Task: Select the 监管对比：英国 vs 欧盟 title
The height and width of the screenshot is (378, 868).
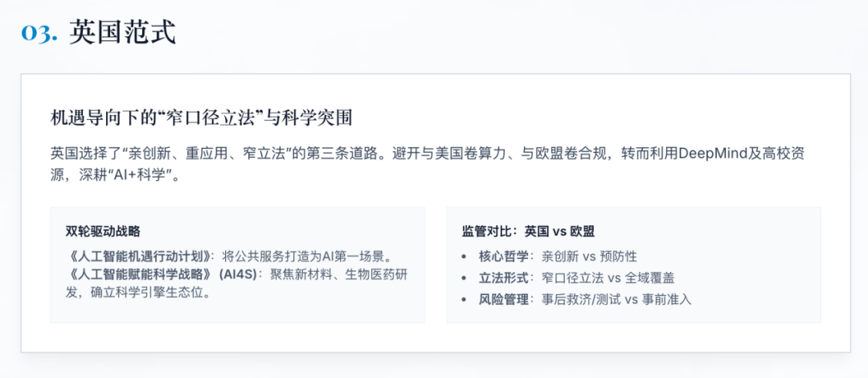Action: pyautogui.click(x=528, y=231)
